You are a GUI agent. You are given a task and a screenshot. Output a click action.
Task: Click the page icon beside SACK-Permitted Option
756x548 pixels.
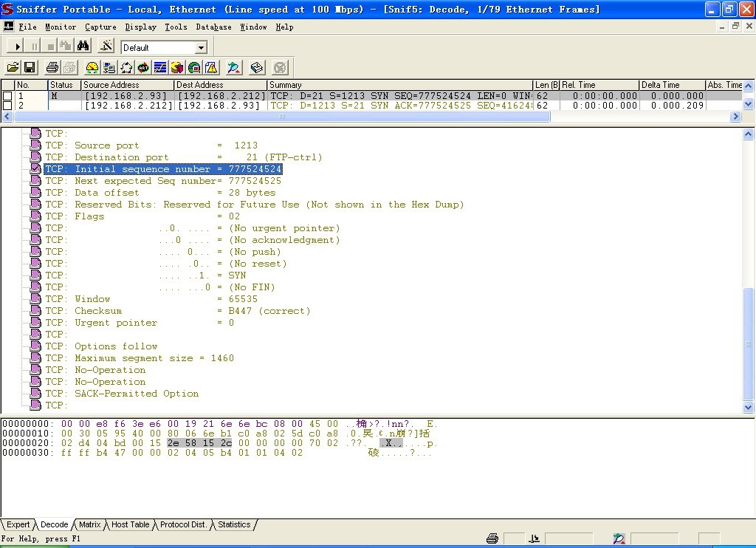click(x=35, y=393)
